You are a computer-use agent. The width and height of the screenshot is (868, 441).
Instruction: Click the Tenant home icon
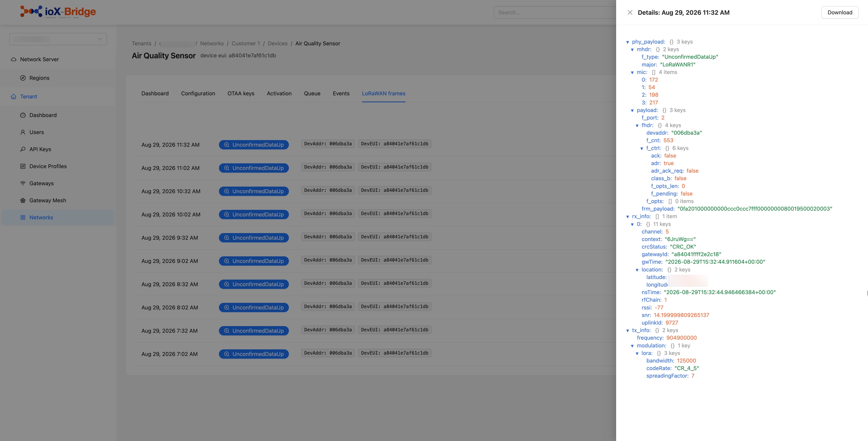click(x=14, y=97)
